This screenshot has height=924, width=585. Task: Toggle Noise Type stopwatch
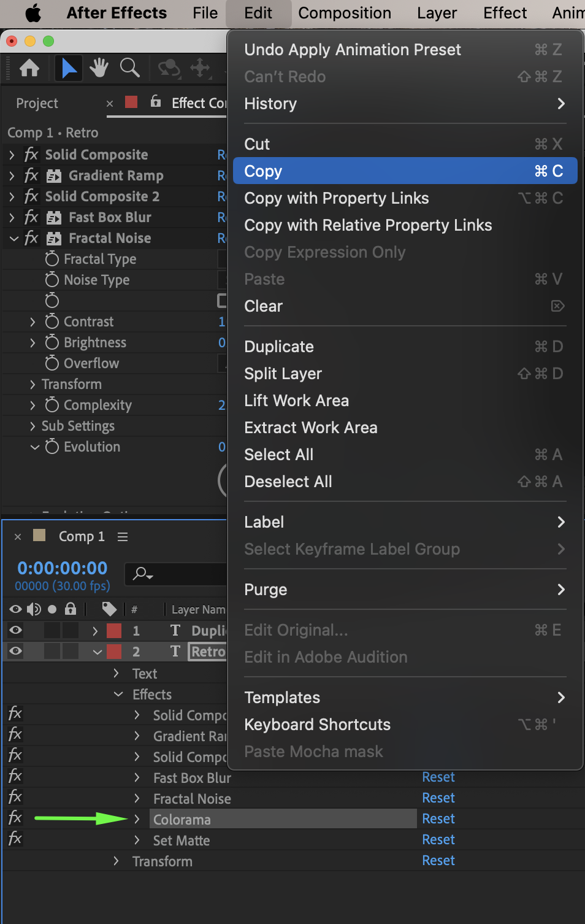tap(52, 280)
